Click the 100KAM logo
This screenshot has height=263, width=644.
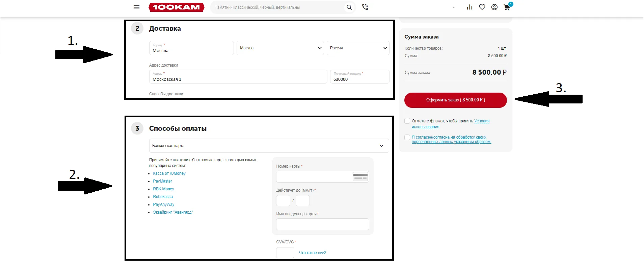[x=176, y=7]
